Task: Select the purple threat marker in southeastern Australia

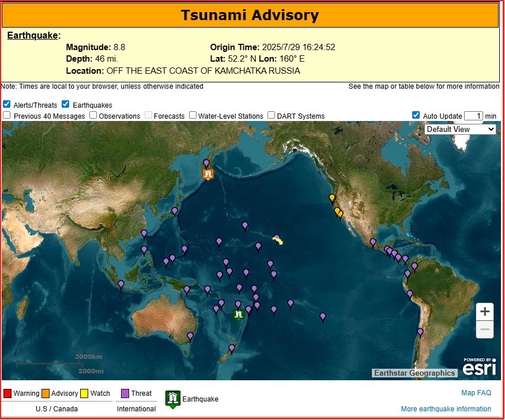Action: (x=190, y=335)
